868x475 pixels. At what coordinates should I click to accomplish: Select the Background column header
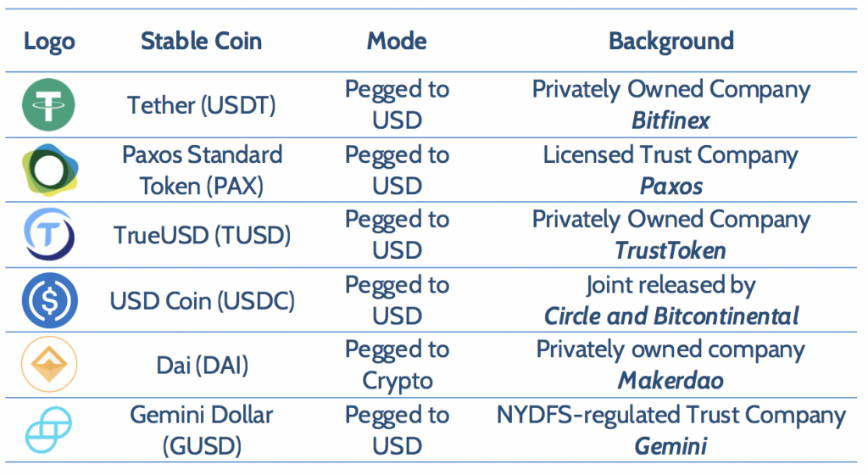[x=671, y=42]
